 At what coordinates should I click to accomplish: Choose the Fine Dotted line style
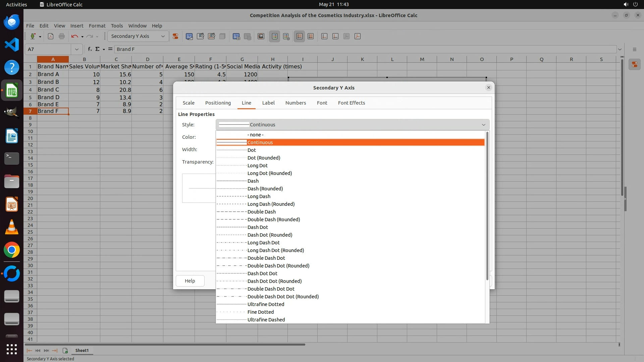(x=261, y=312)
